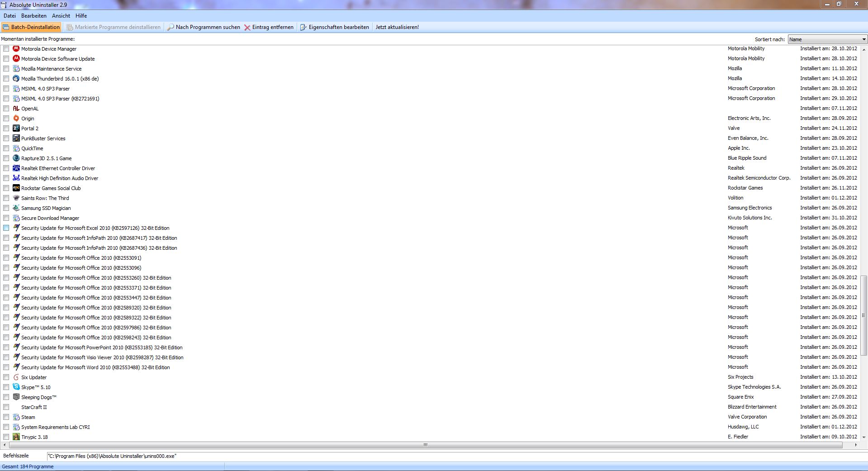Check the Samsung SSD Magician box
Viewport: 868px width, 471px height.
(x=6, y=208)
